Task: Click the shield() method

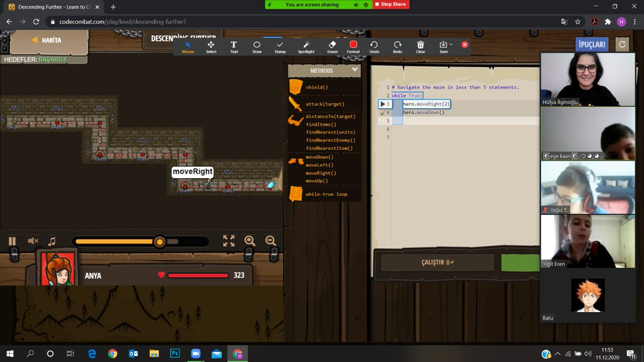Action: [317, 87]
